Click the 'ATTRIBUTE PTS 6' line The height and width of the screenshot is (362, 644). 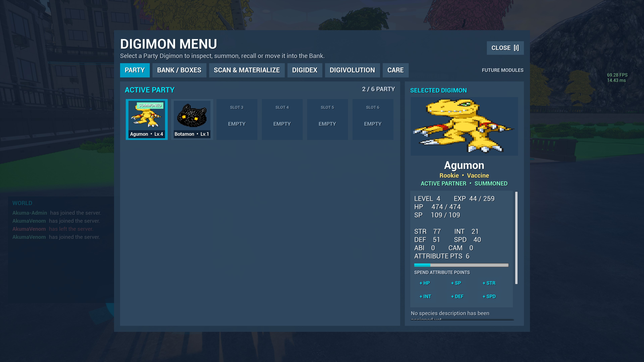point(442,256)
